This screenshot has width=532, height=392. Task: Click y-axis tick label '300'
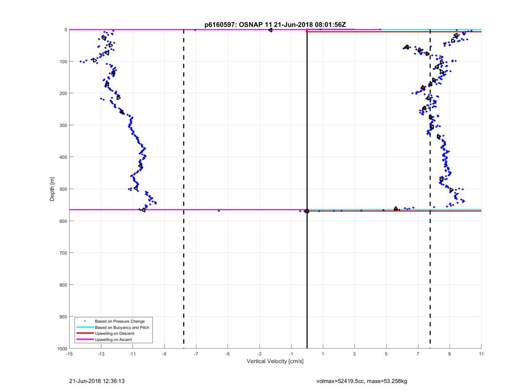(x=63, y=125)
